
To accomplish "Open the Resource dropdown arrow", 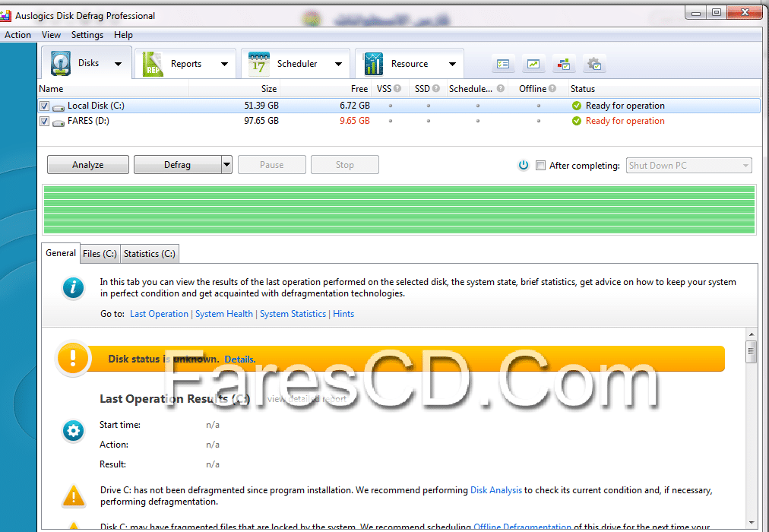I will pyautogui.click(x=452, y=64).
